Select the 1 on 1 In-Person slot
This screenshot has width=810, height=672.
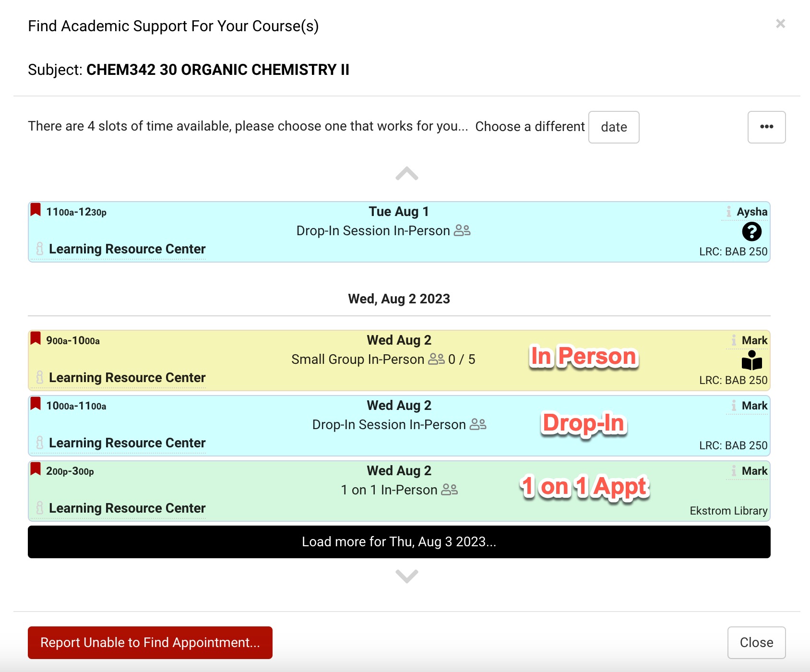tap(399, 491)
